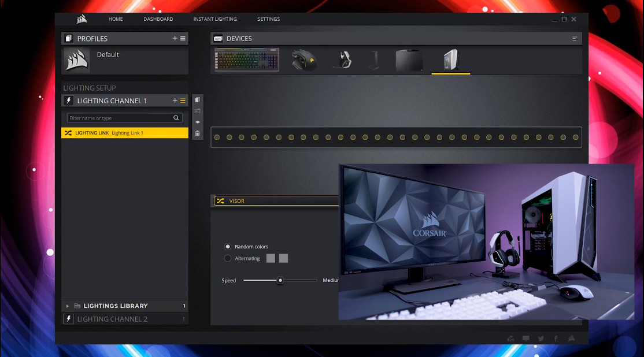Choose the Random colors option
The height and width of the screenshot is (357, 644).
228,247
